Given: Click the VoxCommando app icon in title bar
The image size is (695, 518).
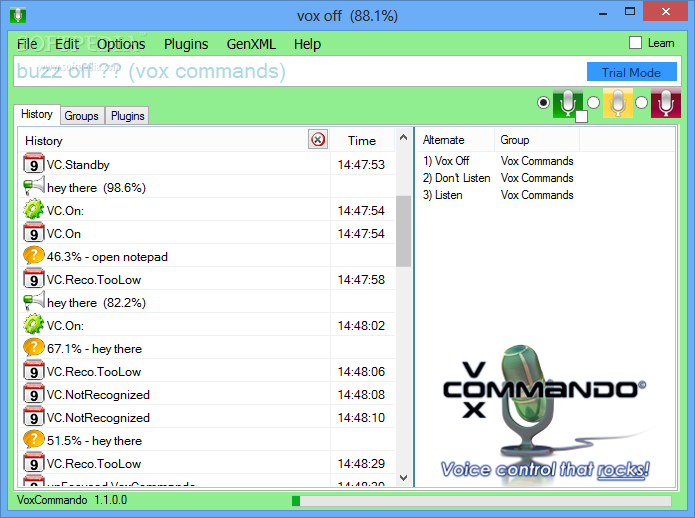Looking at the screenshot, I should [18, 15].
